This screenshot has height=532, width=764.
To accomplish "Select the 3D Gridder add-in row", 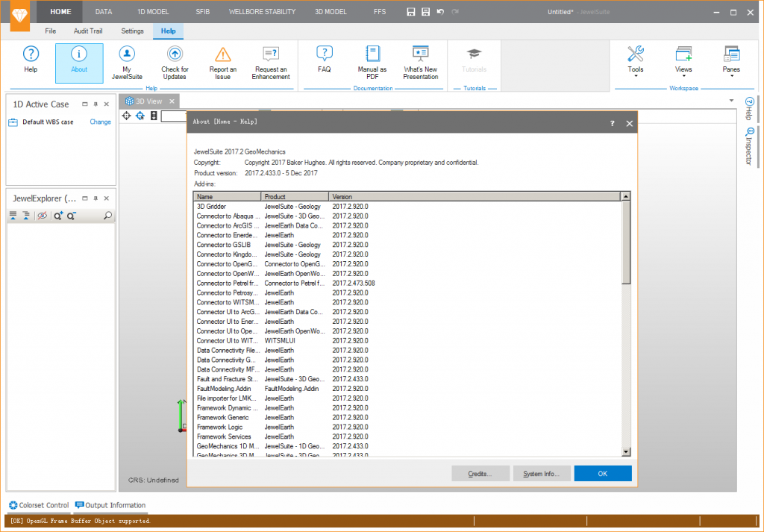I will [408, 207].
